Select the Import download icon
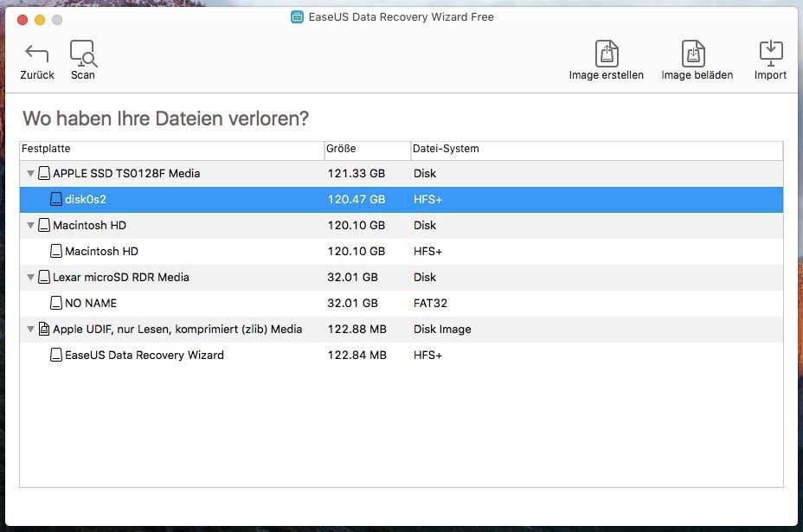This screenshot has height=532, width=803. pyautogui.click(x=770, y=52)
